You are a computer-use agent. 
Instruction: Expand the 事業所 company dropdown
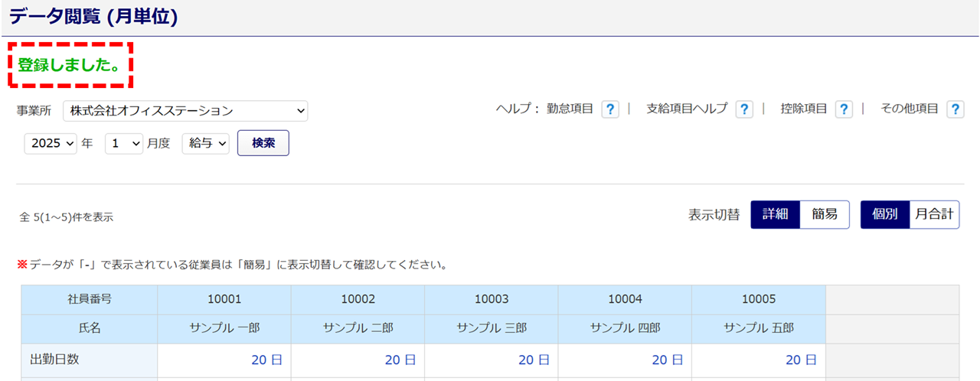click(x=185, y=111)
